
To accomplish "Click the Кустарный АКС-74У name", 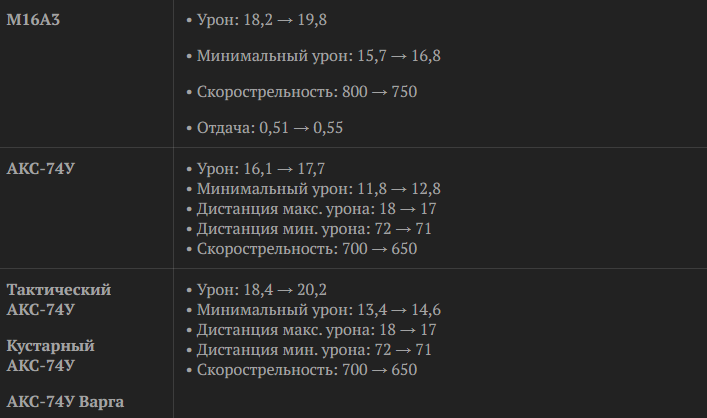I will [50, 355].
